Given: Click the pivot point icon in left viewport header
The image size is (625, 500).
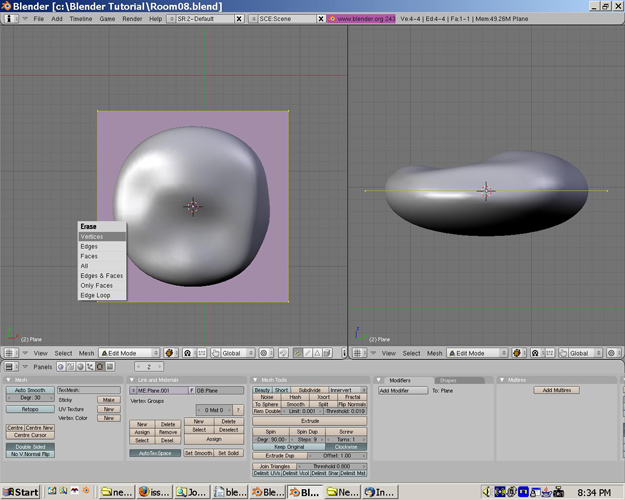Looking at the screenshot, I should click(x=188, y=353).
